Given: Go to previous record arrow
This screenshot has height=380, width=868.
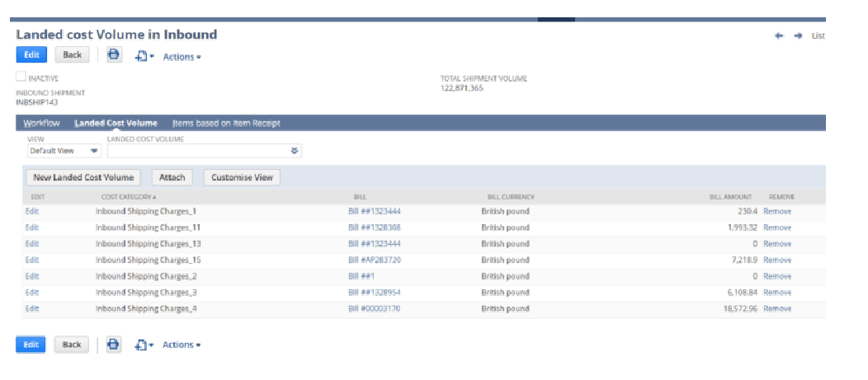Looking at the screenshot, I should click(780, 36).
